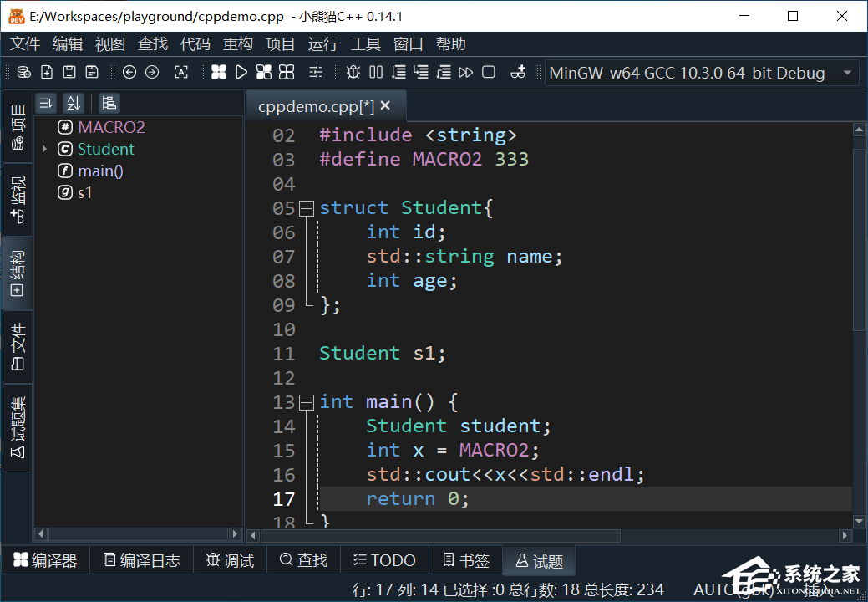The width and height of the screenshot is (868, 602).
Task: Click line number 17 in the gutter
Action: (x=284, y=499)
